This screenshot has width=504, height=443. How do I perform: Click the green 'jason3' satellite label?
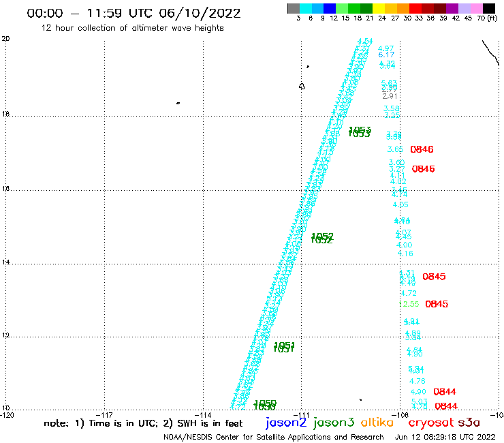pyautogui.click(x=333, y=423)
